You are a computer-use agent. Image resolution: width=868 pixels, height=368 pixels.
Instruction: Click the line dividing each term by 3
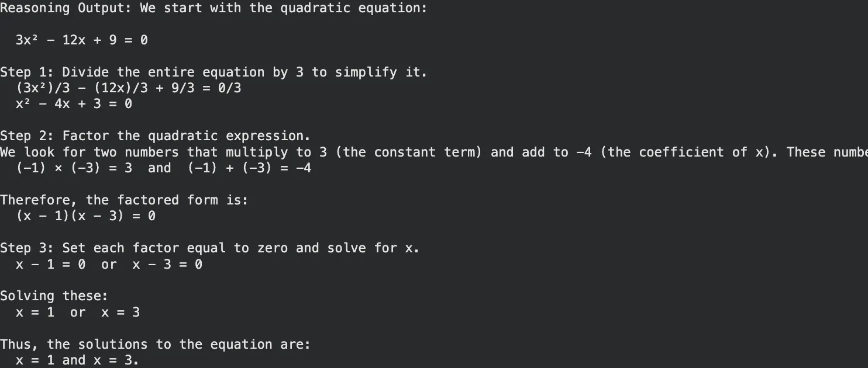click(x=129, y=88)
